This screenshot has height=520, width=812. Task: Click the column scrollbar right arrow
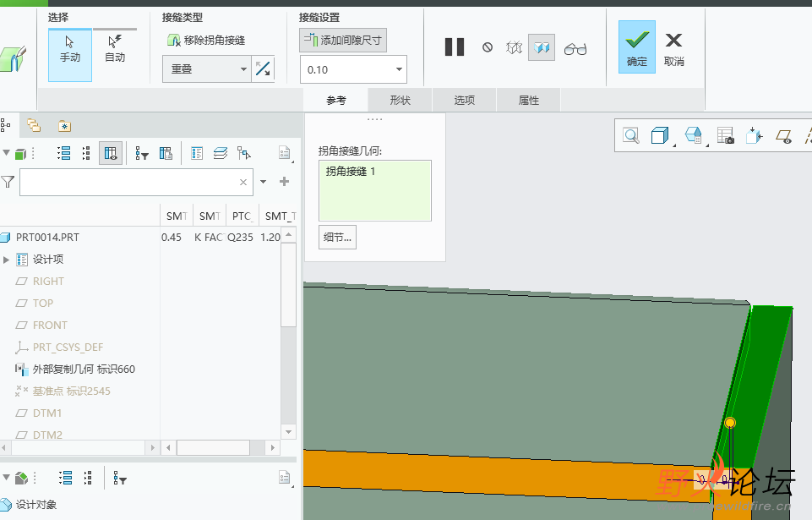click(x=273, y=447)
